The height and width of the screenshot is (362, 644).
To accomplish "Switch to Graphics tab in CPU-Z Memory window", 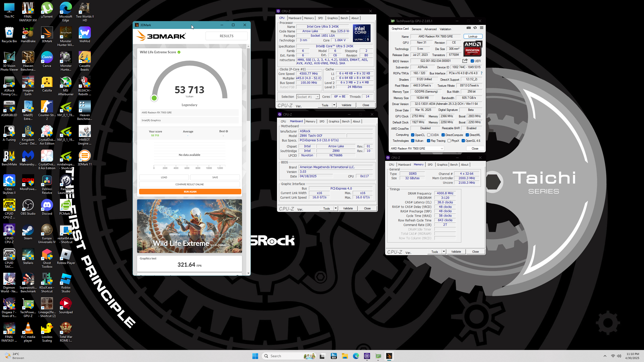I will coord(442,165).
